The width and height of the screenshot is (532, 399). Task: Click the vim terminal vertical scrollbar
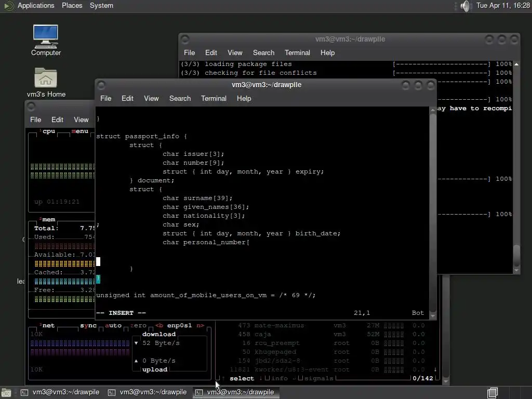click(433, 212)
